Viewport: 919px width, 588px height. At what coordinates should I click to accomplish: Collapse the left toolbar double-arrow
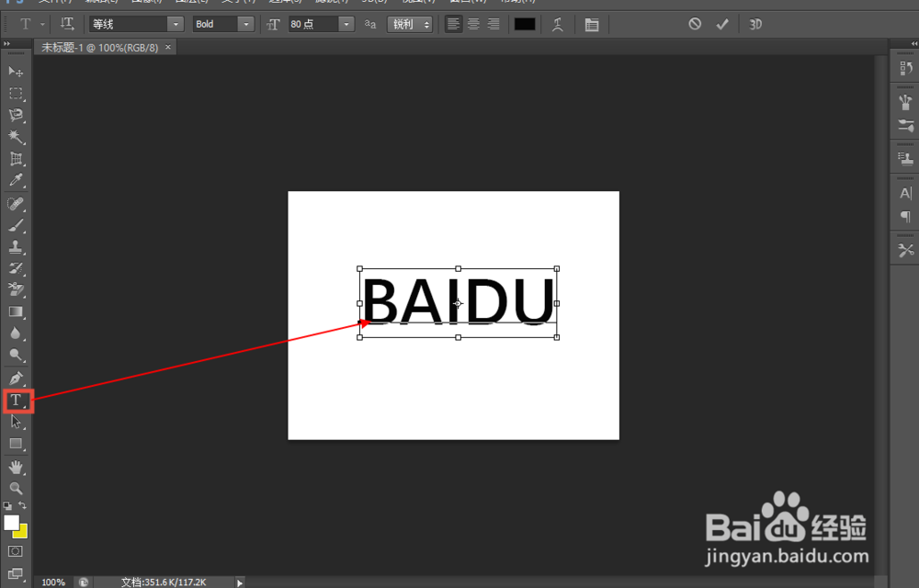[6, 44]
